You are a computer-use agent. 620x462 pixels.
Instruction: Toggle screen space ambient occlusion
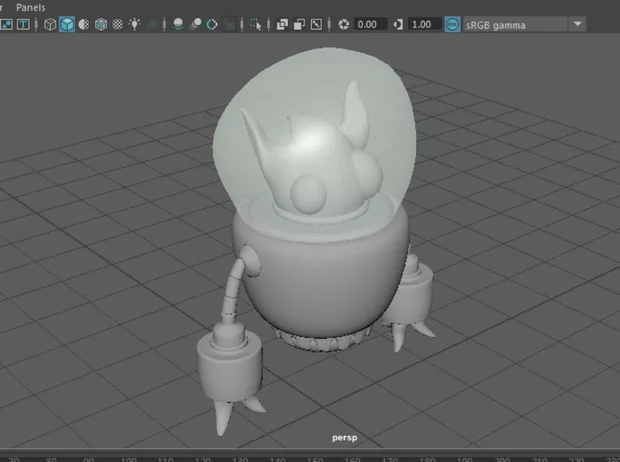(177, 24)
